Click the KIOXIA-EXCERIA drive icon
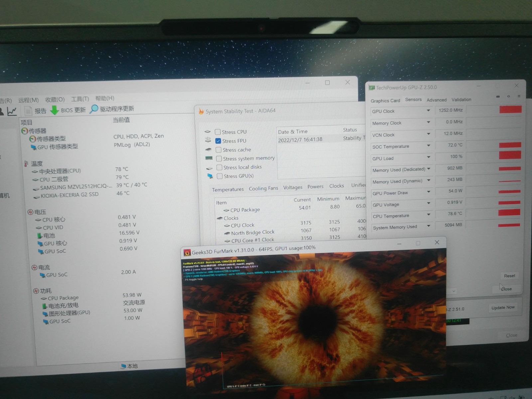This screenshot has height=399, width=532. pos(37,197)
